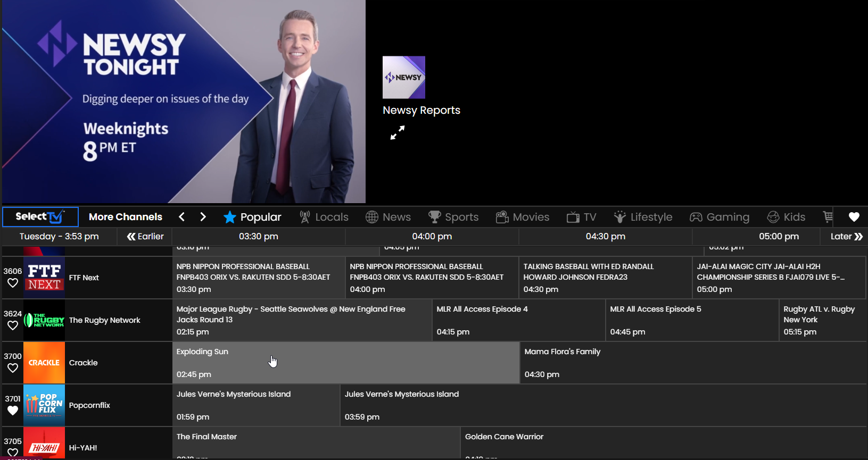Open More Channels
Screen dimensions: 868x460
point(126,217)
